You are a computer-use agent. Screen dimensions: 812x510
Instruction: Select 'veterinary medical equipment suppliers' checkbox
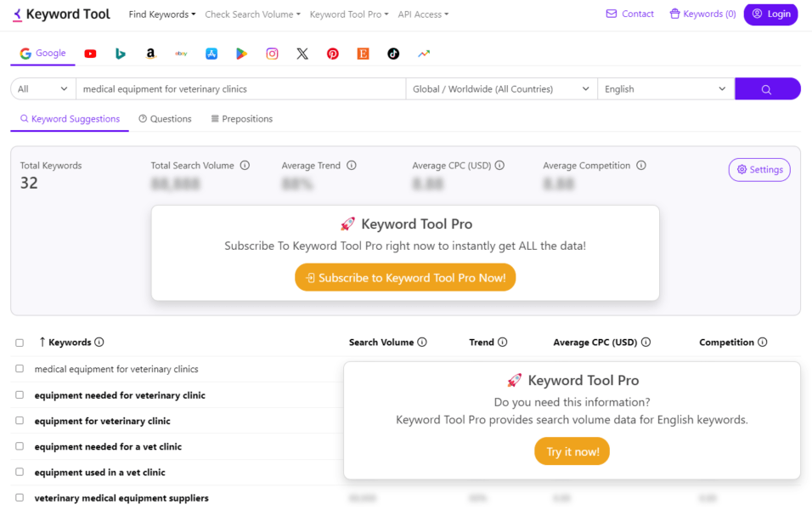click(20, 498)
